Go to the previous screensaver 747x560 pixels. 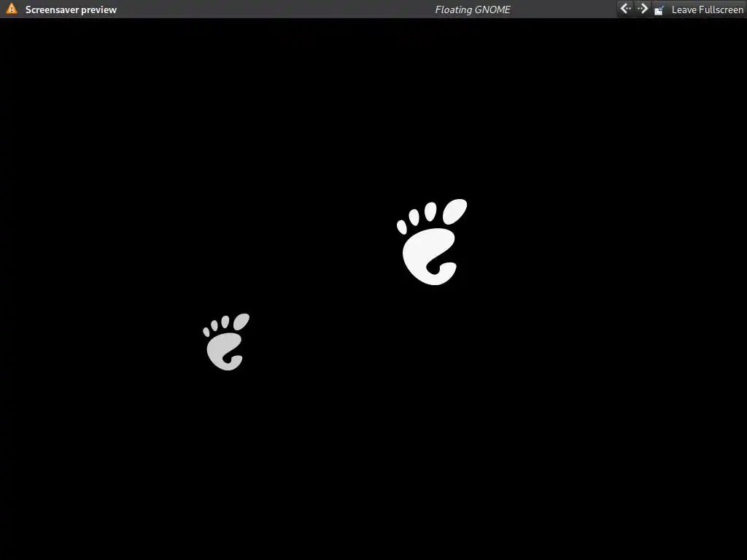(625, 9)
